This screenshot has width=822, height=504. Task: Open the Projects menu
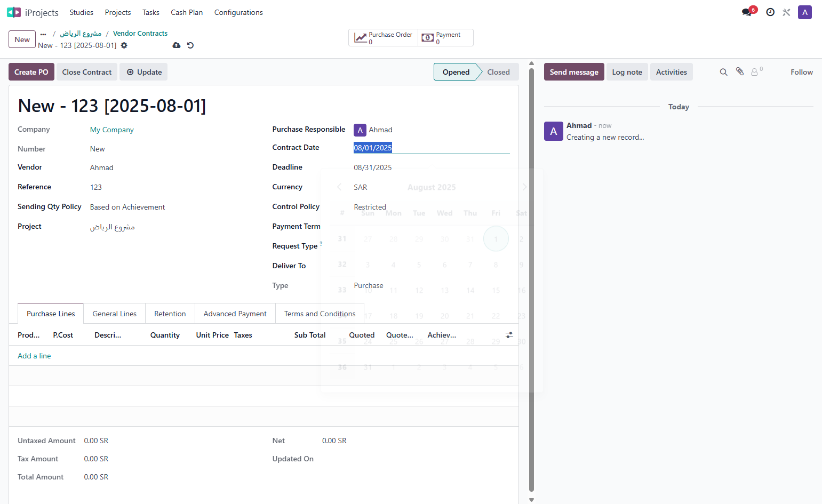click(118, 12)
